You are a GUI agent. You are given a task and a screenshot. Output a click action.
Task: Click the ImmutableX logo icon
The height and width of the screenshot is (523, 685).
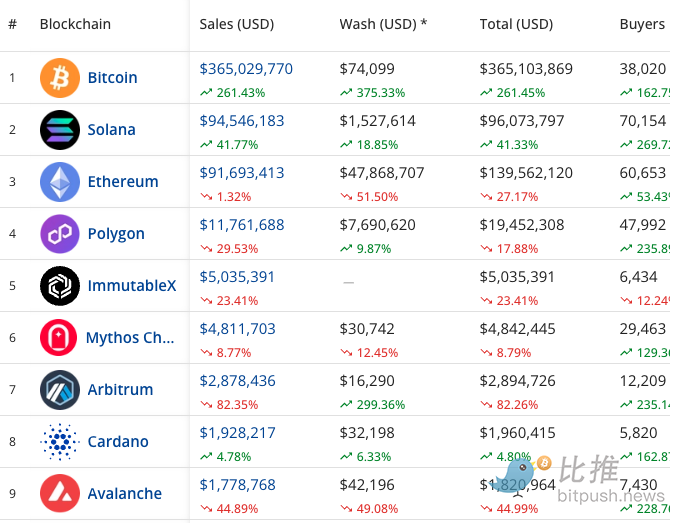pyautogui.click(x=59, y=286)
